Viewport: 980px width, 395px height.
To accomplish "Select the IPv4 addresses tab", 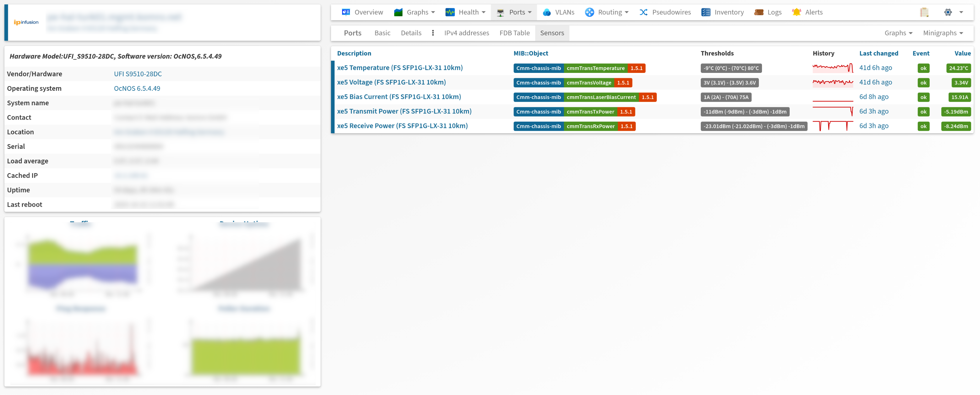I will (x=466, y=33).
